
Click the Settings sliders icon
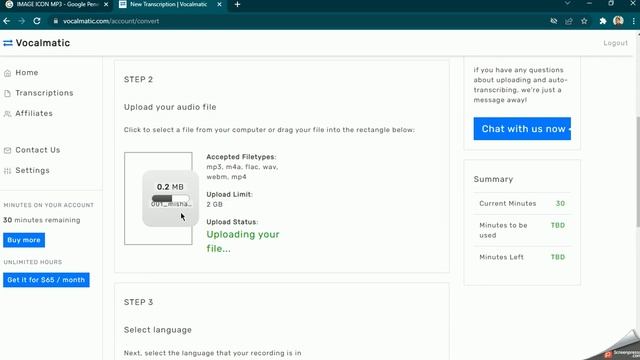(7, 171)
